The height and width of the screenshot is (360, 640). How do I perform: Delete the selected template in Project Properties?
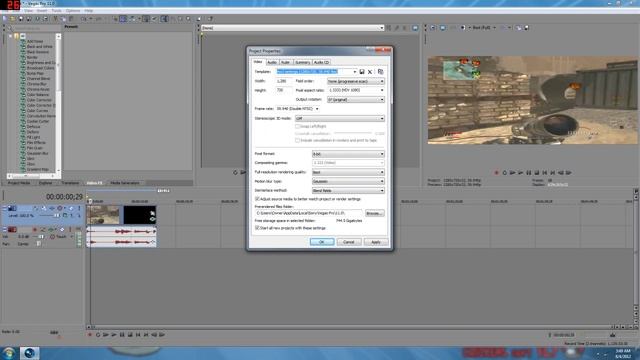370,72
